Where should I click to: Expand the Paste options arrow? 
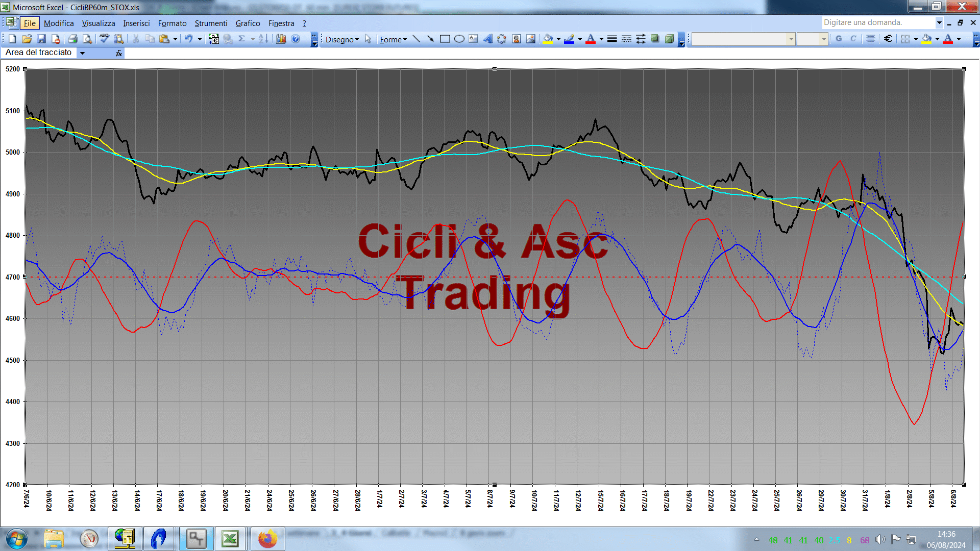point(175,39)
